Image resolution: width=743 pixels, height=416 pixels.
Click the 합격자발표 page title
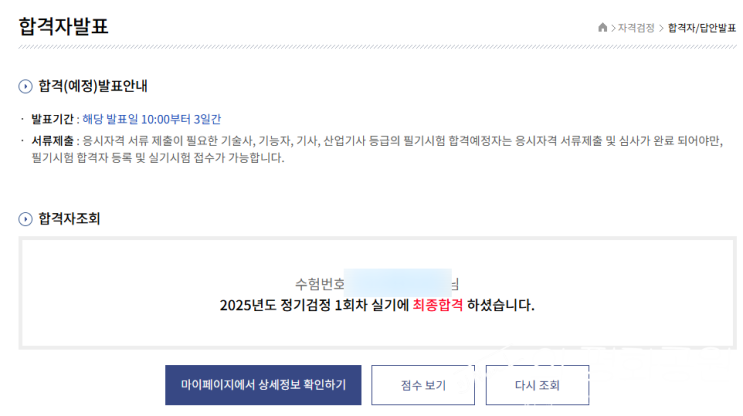pyautogui.click(x=63, y=27)
